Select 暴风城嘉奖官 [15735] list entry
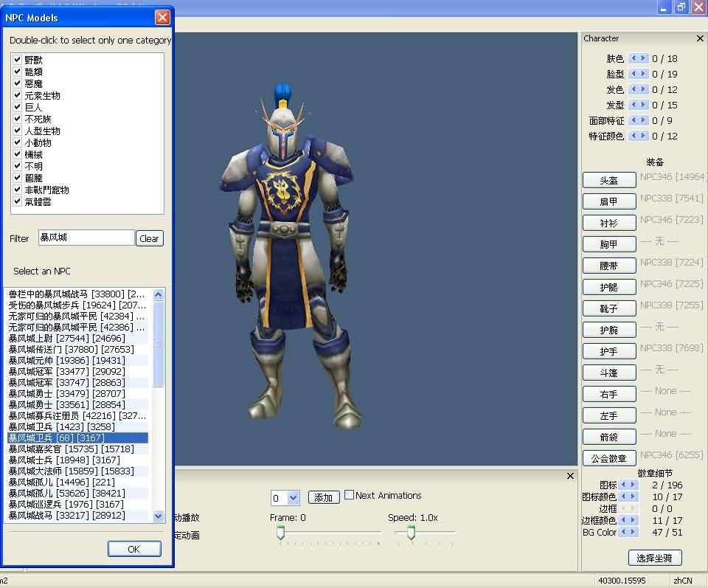 coord(77,449)
